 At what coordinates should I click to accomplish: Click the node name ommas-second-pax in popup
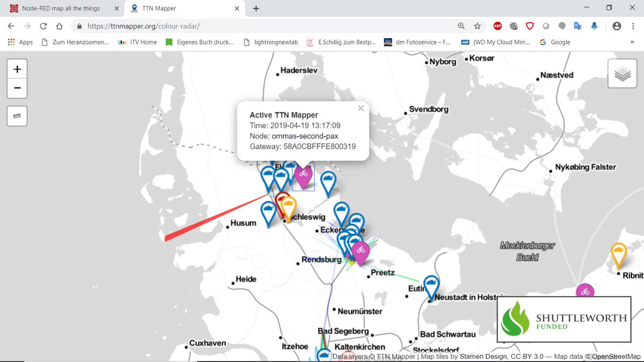pyautogui.click(x=305, y=136)
